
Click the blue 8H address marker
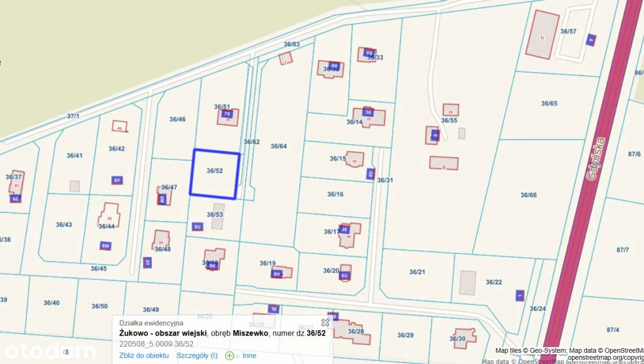276,274
